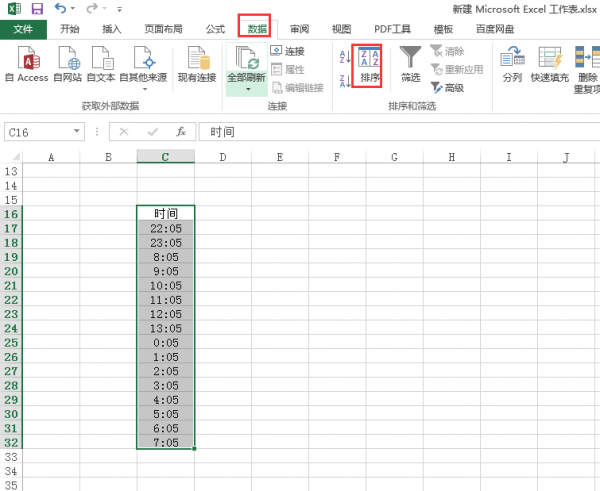This screenshot has height=491, width=600.
Task: Select column C header
Action: 166,157
